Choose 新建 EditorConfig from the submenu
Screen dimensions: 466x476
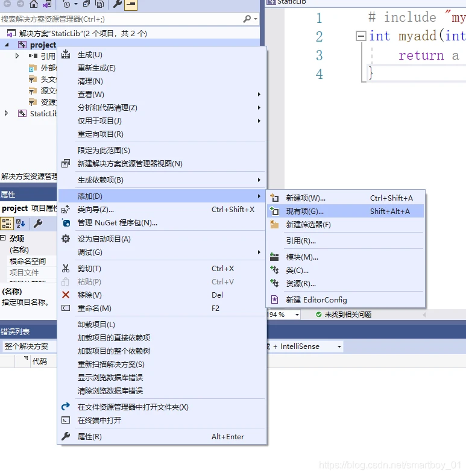click(x=316, y=300)
